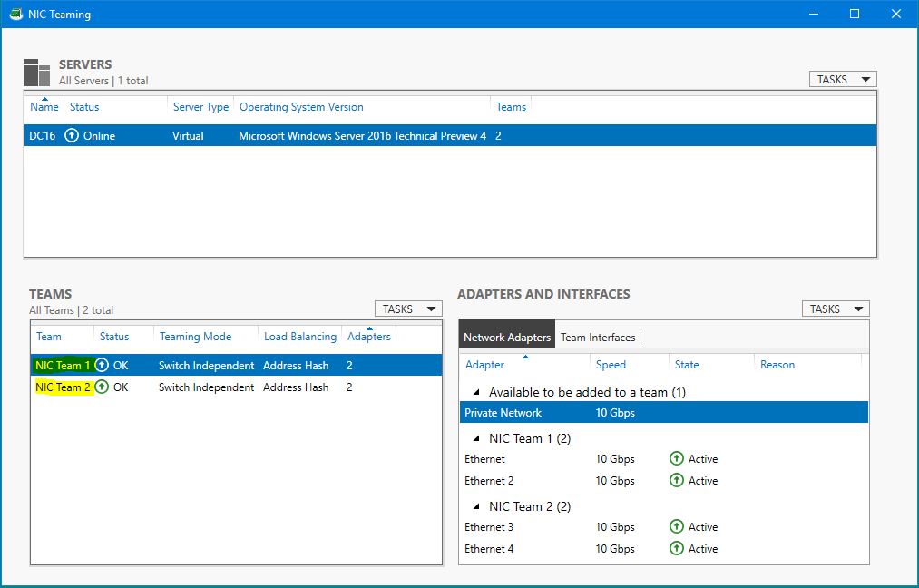Click the Active state icon for Ethernet 3

[x=677, y=526]
